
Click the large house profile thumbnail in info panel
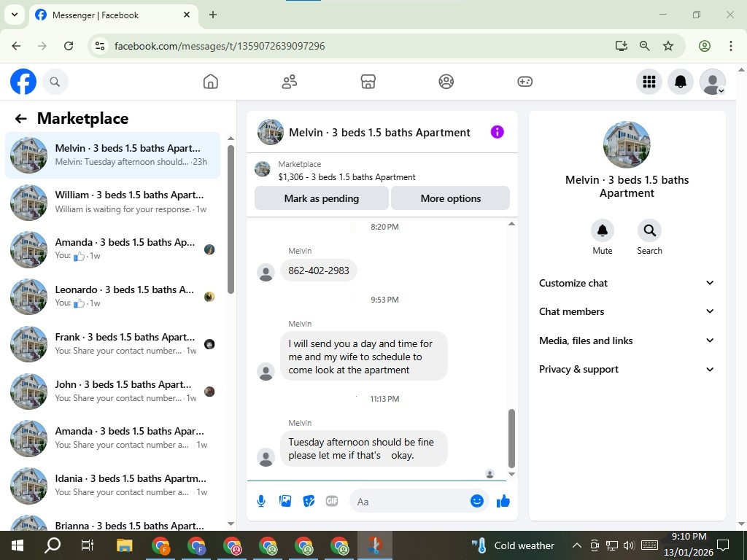[627, 145]
